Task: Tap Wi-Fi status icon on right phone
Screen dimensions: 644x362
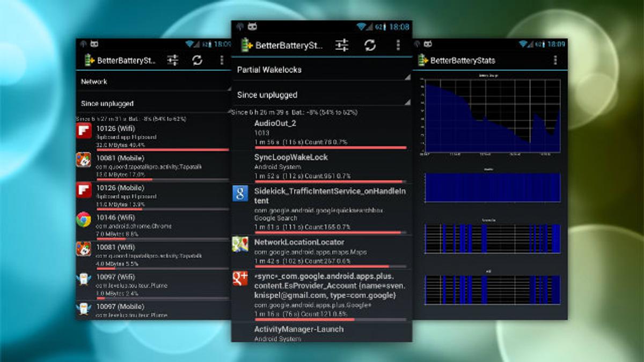Action: click(x=524, y=44)
